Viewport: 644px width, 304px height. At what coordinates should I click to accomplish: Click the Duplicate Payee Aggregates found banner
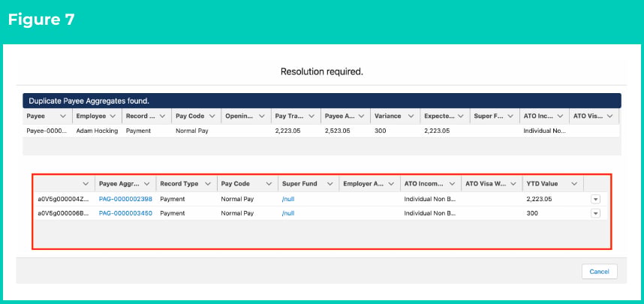click(322, 101)
